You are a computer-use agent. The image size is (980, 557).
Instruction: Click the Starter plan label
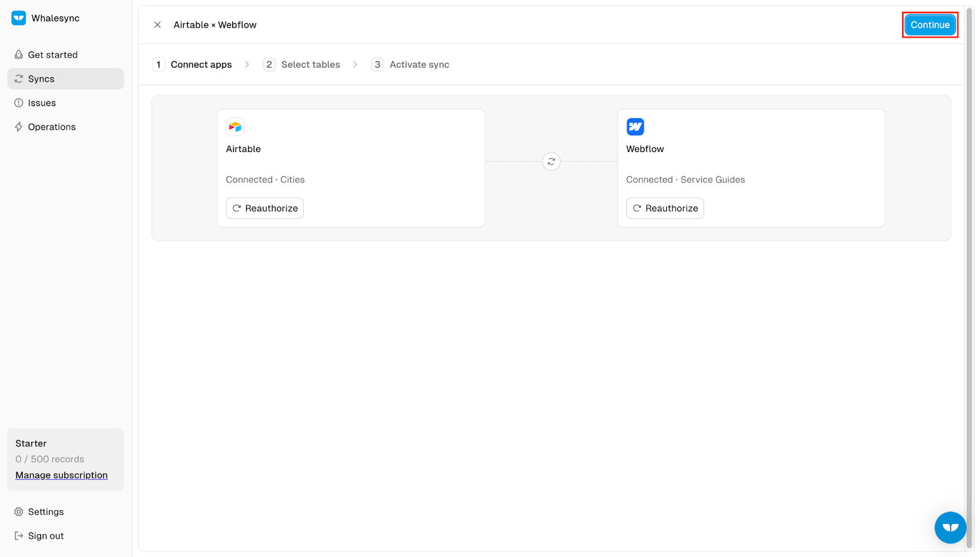click(x=31, y=443)
